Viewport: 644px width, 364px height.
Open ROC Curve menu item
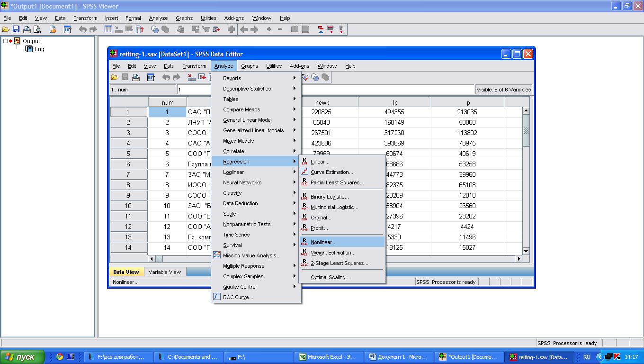tap(256, 297)
